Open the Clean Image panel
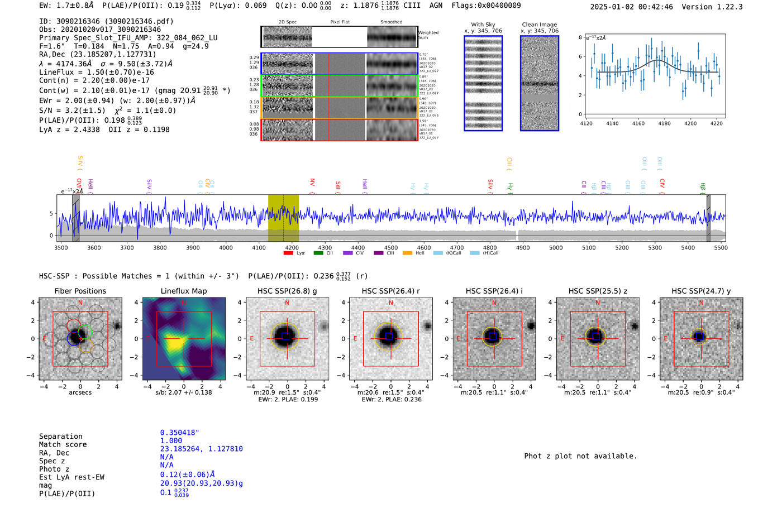 540,83
